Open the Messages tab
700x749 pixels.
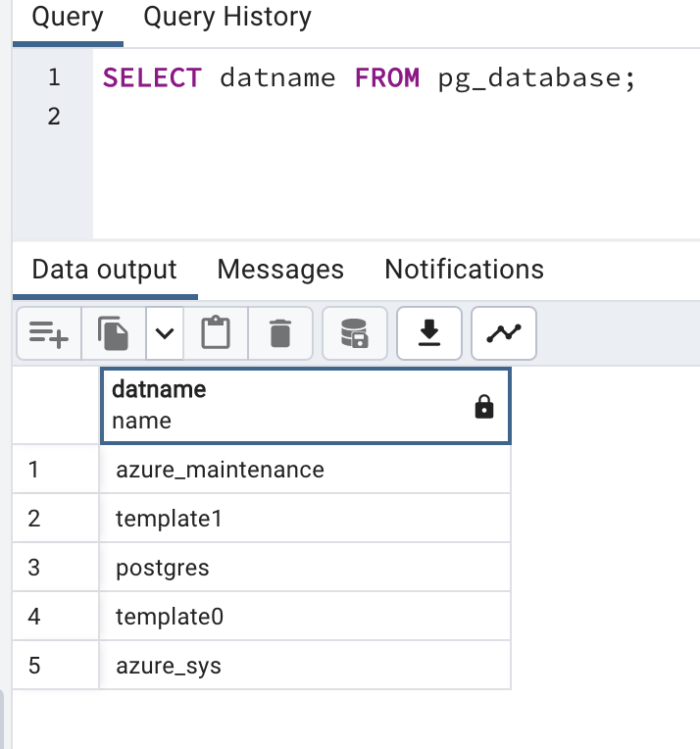[x=280, y=270]
